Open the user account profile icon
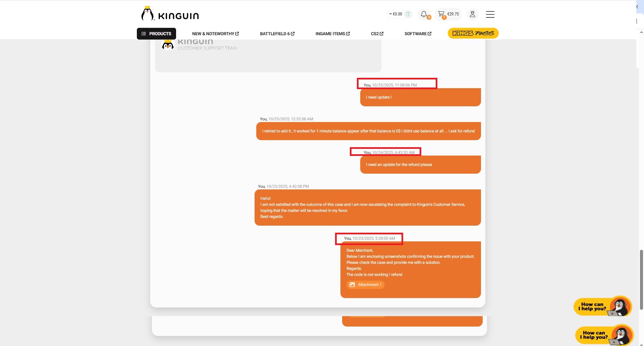Screen dimensions: 644x346 (472, 14)
